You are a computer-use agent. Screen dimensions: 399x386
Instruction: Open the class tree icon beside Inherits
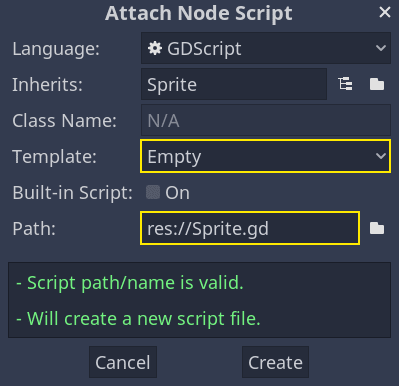(345, 84)
